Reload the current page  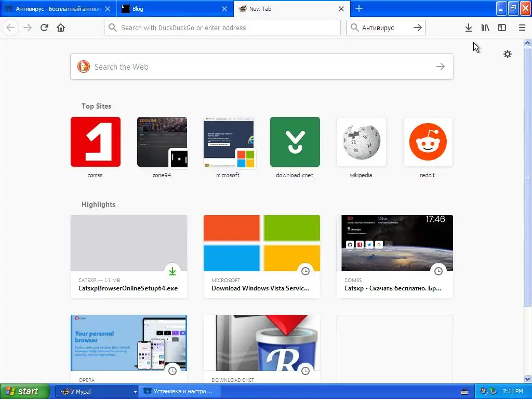pyautogui.click(x=44, y=28)
